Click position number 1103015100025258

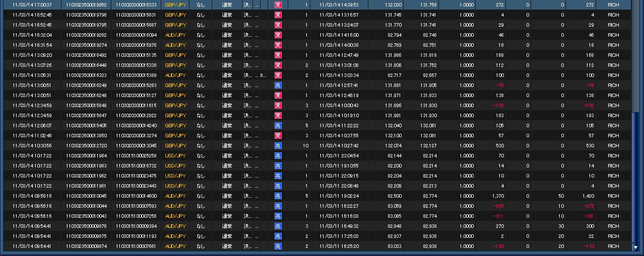point(137,156)
